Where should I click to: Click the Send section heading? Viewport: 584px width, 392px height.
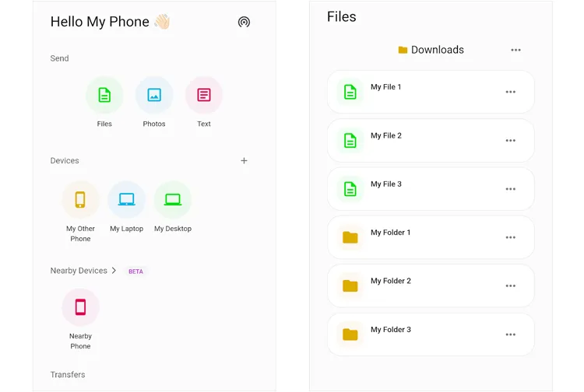pos(60,58)
